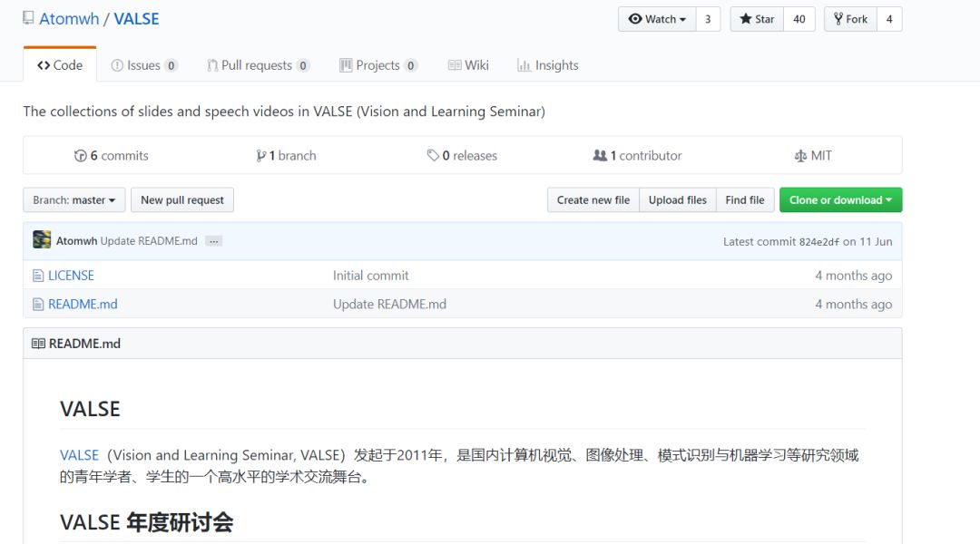The width and height of the screenshot is (980, 544).
Task: Click the star icon on Star button
Action: tap(746, 19)
